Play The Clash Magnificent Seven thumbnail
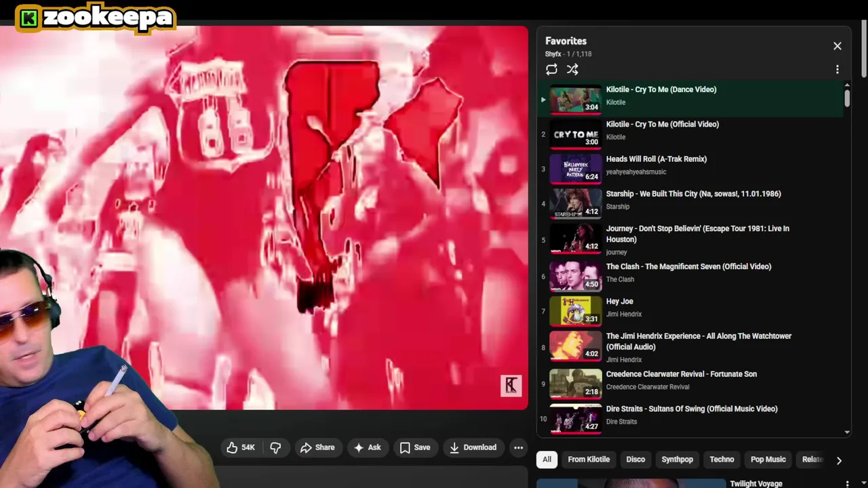868x488 pixels. 575,276
